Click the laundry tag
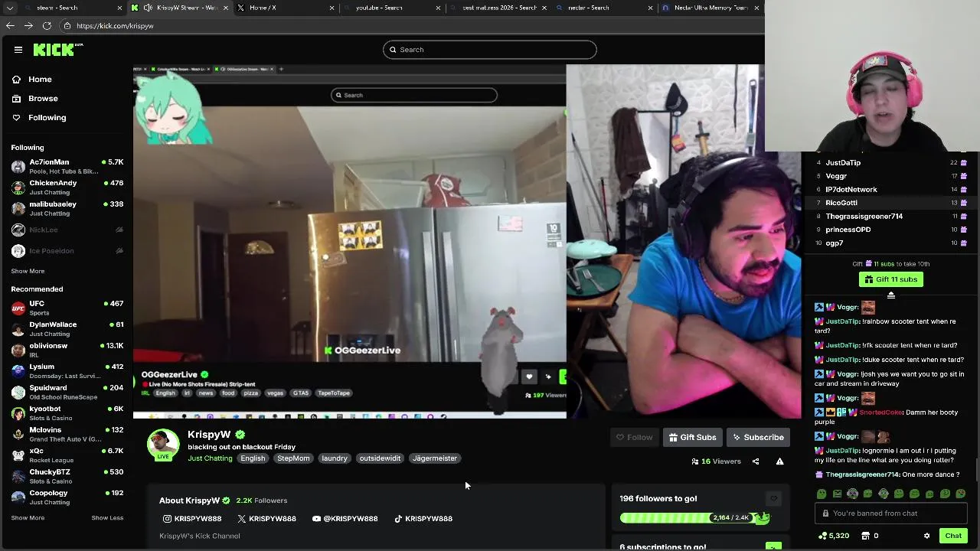980x551 pixels. click(x=335, y=458)
